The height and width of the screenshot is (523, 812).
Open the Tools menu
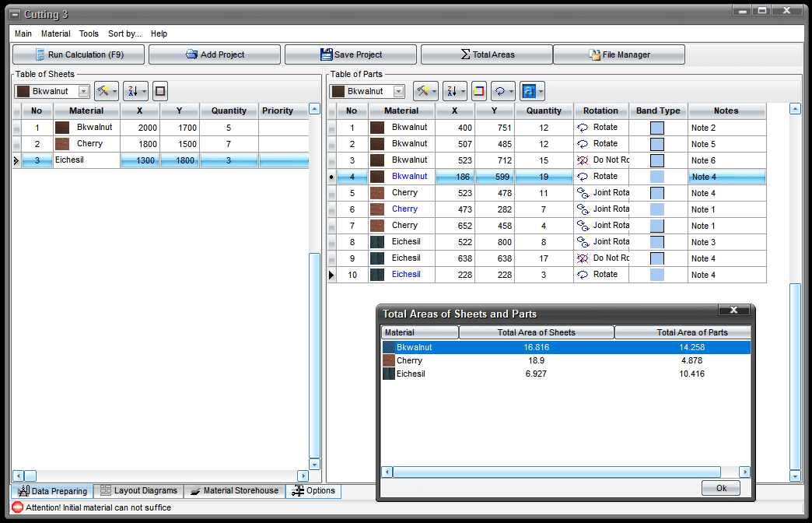(89, 33)
